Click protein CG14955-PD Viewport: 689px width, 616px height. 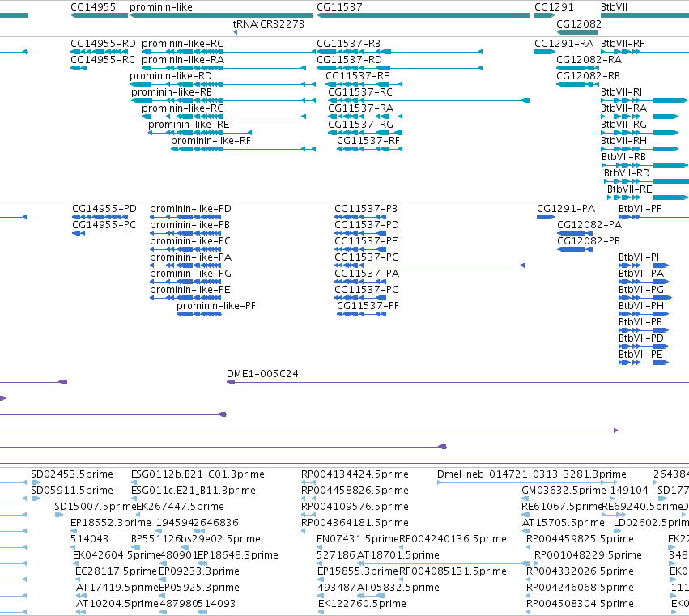click(x=104, y=209)
